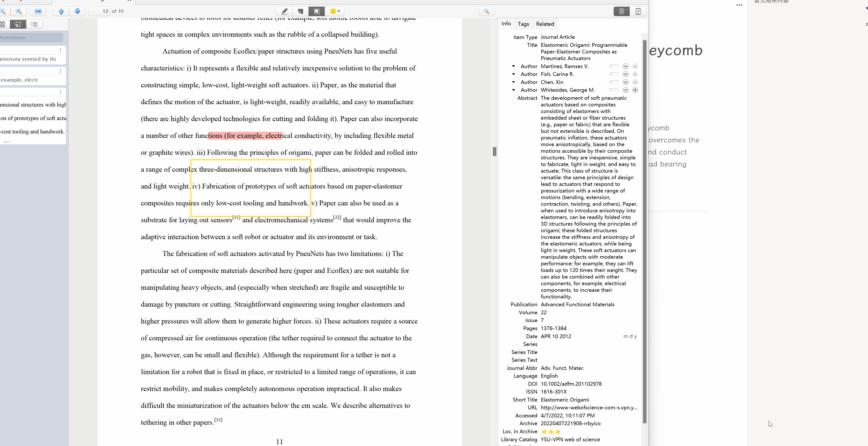Switch to the Related tab
868x446 pixels.
tap(545, 24)
